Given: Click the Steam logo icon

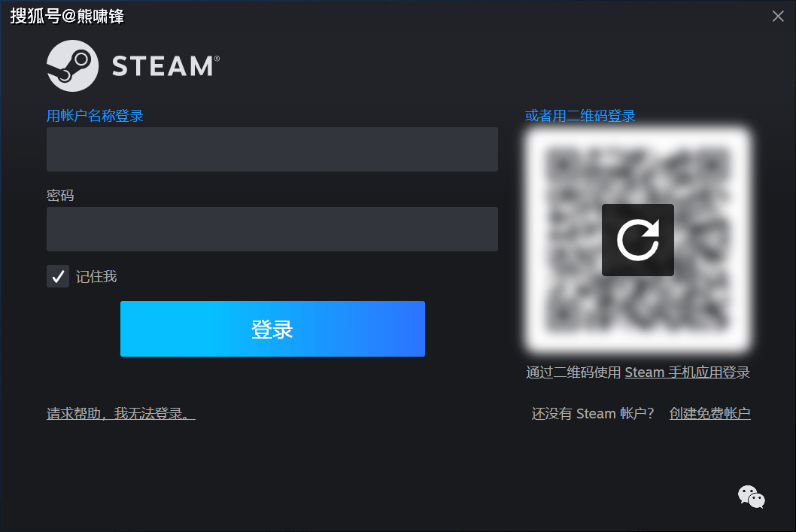Looking at the screenshot, I should (x=72, y=66).
